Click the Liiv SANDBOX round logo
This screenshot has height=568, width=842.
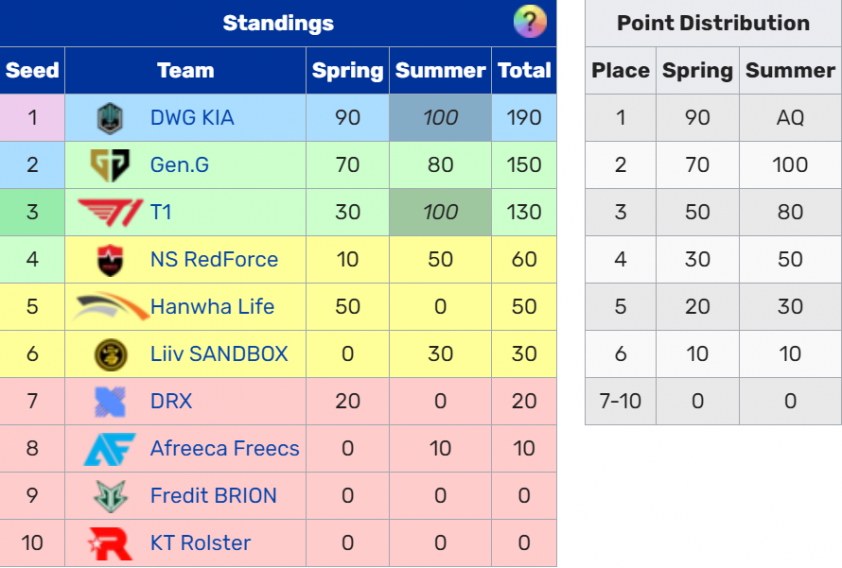(110, 354)
